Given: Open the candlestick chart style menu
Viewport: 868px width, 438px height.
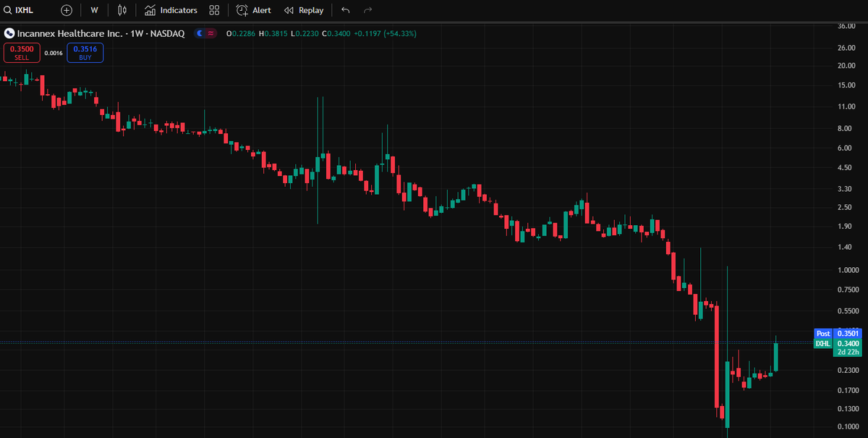Looking at the screenshot, I should 122,10.
